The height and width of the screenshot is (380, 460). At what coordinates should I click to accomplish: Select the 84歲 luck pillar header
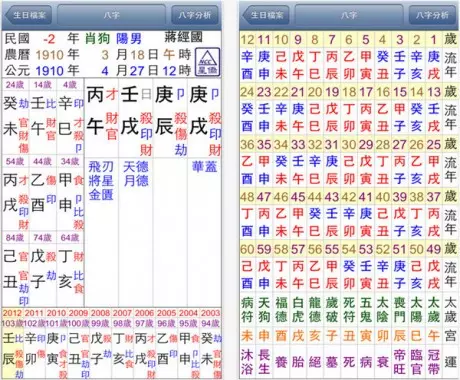click(x=15, y=238)
